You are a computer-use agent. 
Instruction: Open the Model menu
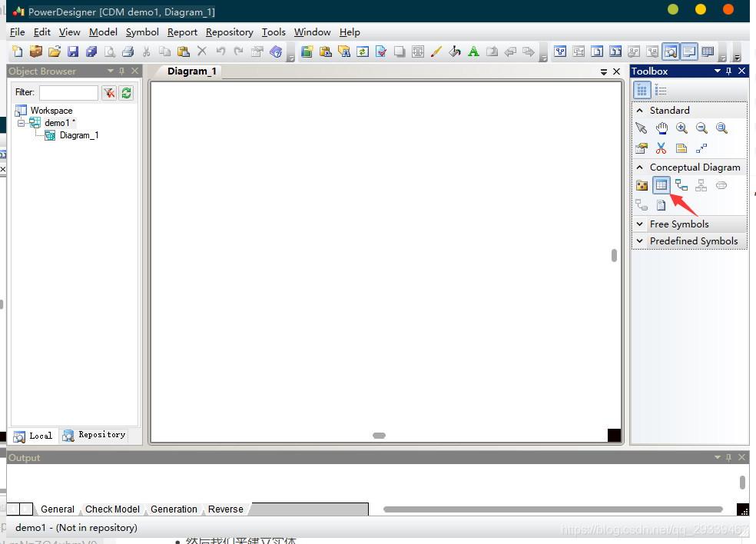pos(103,32)
